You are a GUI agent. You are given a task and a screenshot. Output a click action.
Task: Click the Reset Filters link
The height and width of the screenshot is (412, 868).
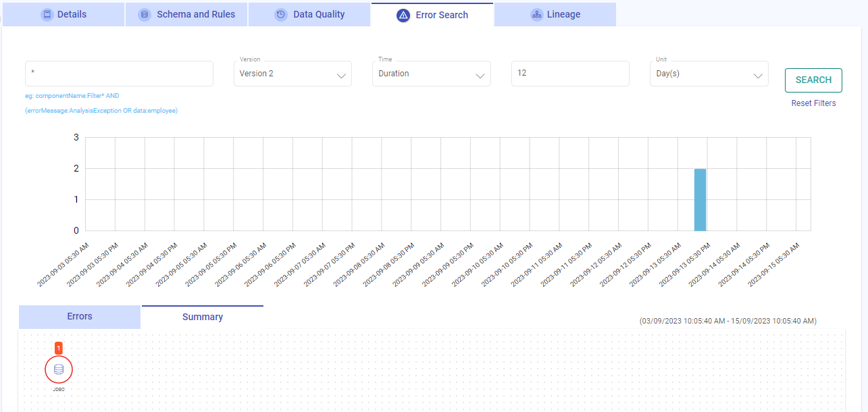pos(813,103)
